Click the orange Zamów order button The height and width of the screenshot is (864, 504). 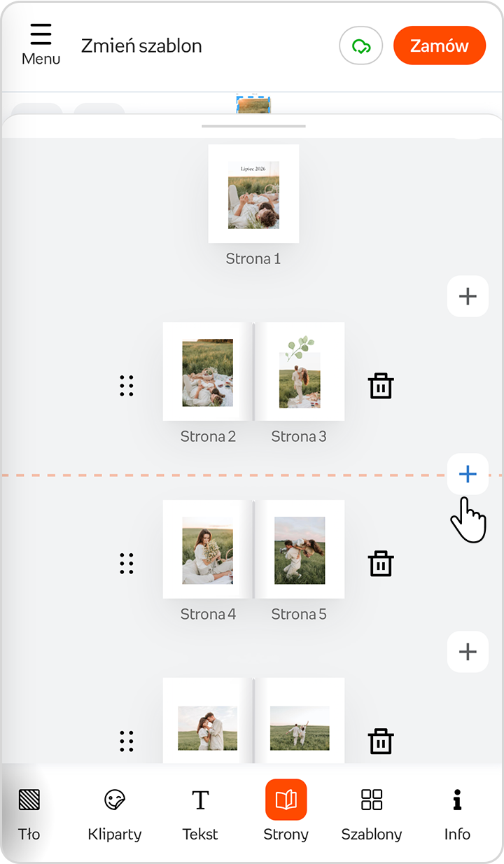coord(440,46)
